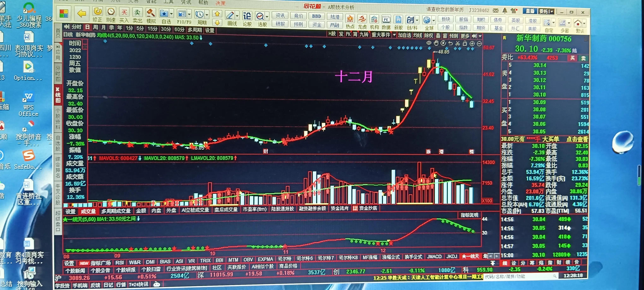
Task: Toggle the chart lock icon
Action: [x=465, y=43]
